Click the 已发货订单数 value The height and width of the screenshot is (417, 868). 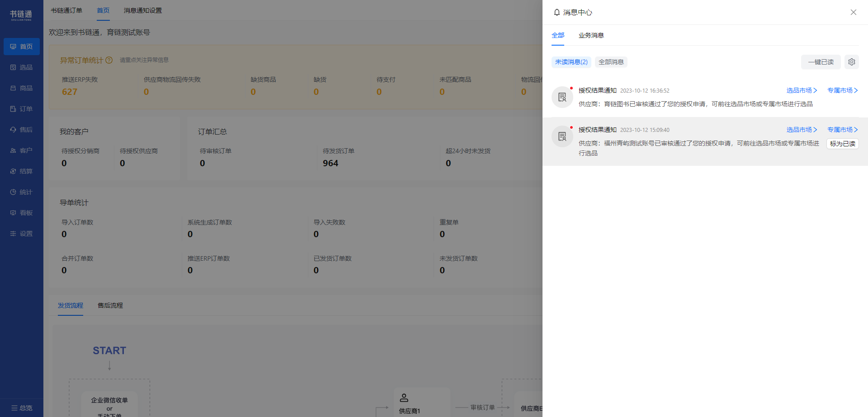coord(316,270)
